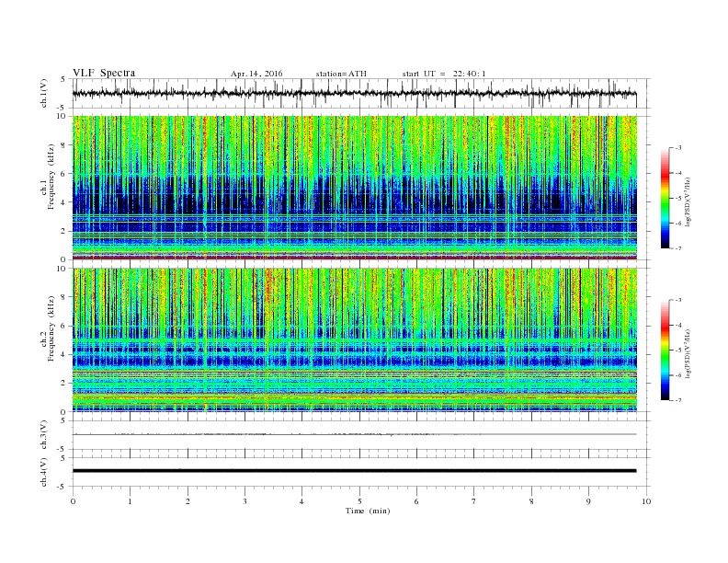Image resolution: width=728 pixels, height=563 pixels.
Task: Click the date 'Apr. 14, 2016'
Action: pos(256,74)
